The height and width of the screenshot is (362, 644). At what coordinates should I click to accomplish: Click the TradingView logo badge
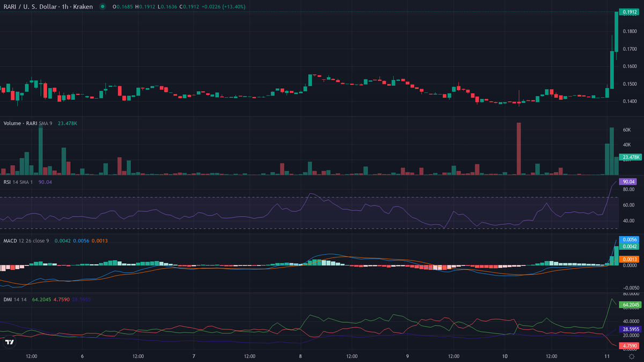(9, 342)
